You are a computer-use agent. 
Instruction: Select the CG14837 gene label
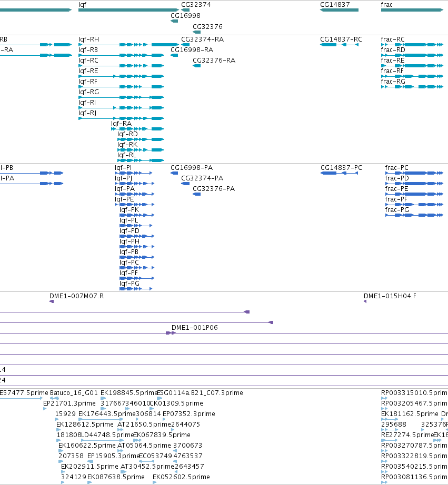(335, 5)
